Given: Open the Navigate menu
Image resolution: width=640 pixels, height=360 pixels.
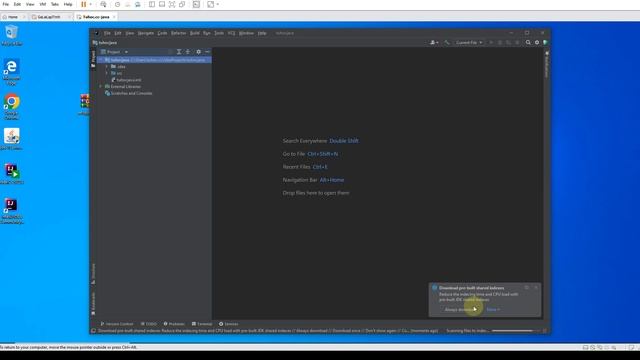Looking at the screenshot, I should (146, 33).
